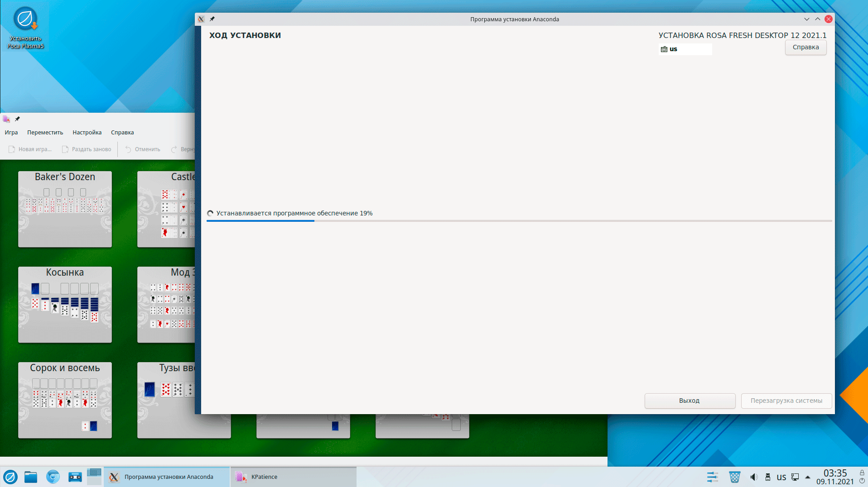868x487 pixels.
Task: Click the network display tray icon
Action: point(795,477)
